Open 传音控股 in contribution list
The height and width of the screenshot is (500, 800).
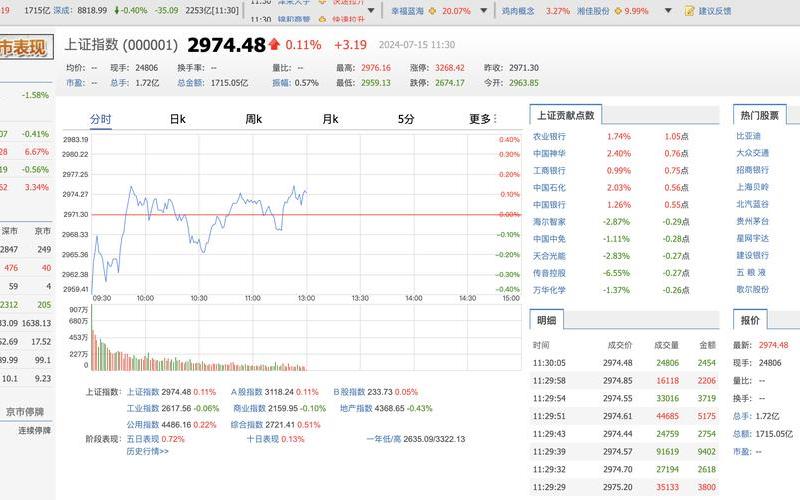(549, 272)
